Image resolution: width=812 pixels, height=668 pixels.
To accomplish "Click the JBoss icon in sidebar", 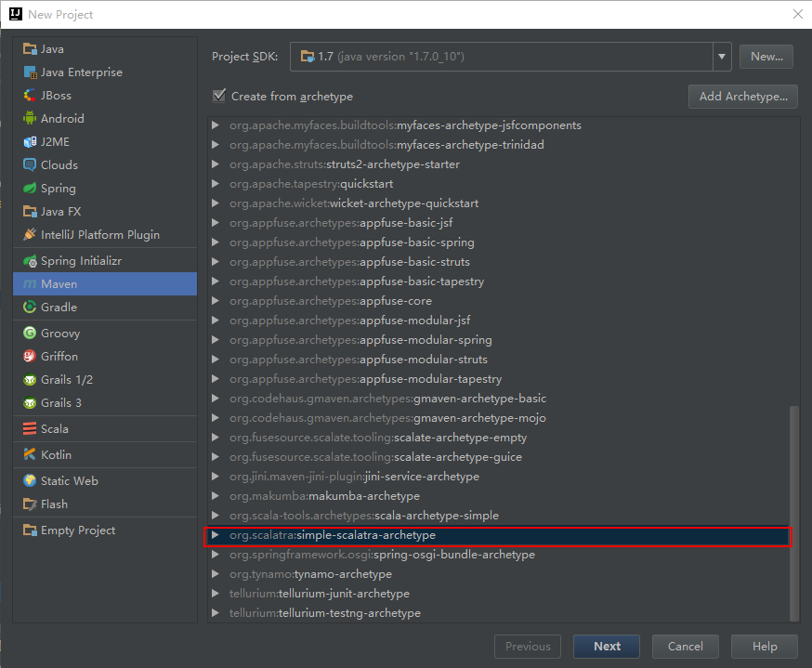I will pyautogui.click(x=30, y=96).
